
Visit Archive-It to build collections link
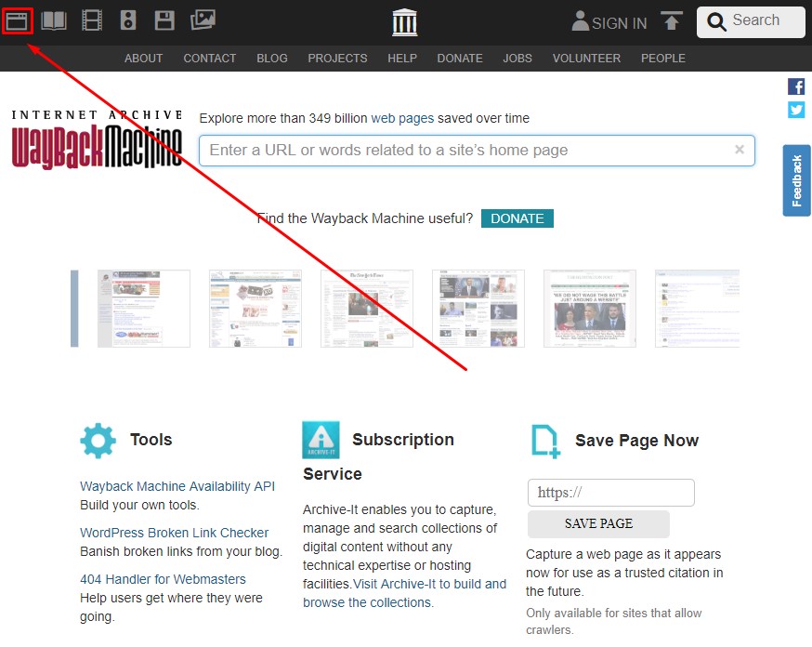404,593
